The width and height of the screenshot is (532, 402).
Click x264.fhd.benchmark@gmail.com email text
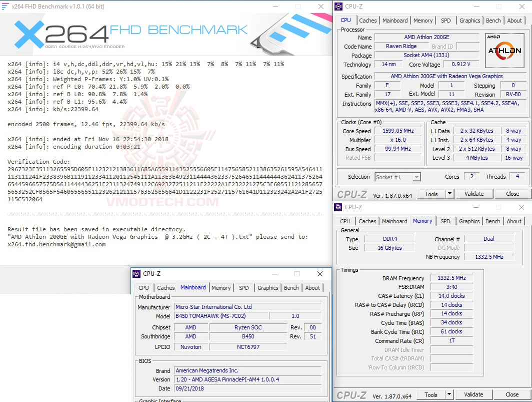pos(56,244)
